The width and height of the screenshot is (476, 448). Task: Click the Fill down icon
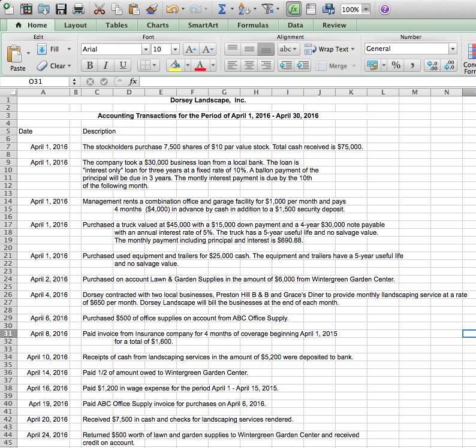[x=42, y=49]
